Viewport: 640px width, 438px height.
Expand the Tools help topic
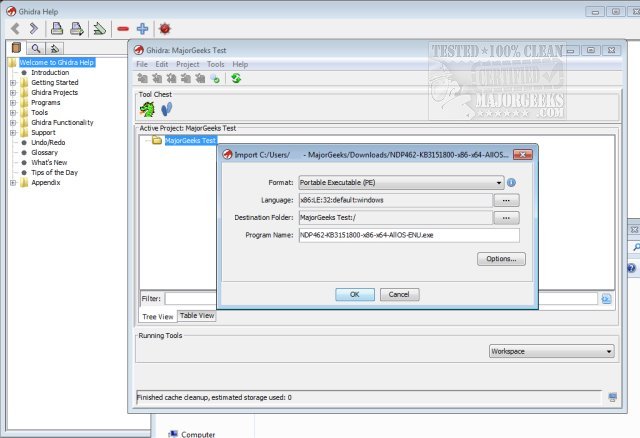13,113
